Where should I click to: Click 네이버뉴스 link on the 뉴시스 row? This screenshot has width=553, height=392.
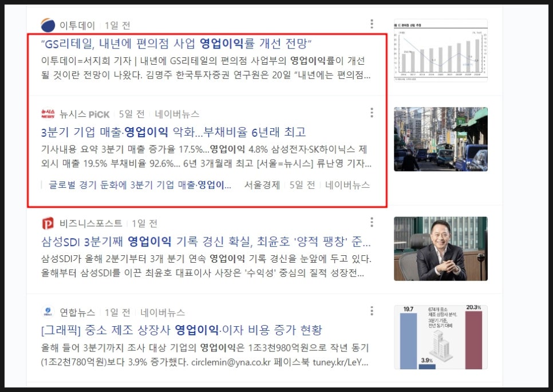click(177, 114)
